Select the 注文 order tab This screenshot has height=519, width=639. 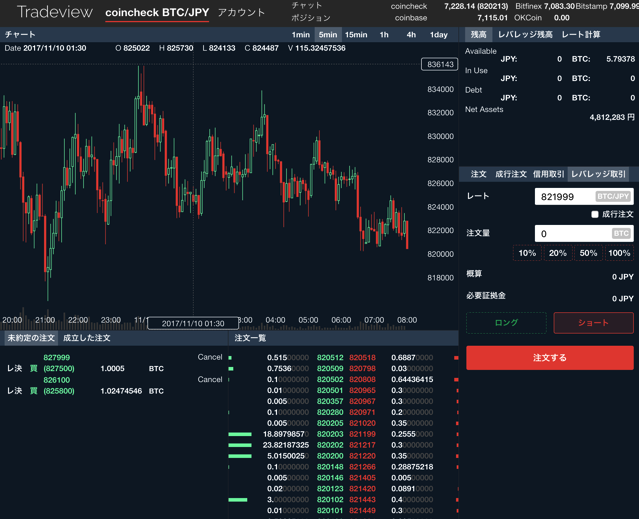tap(478, 174)
